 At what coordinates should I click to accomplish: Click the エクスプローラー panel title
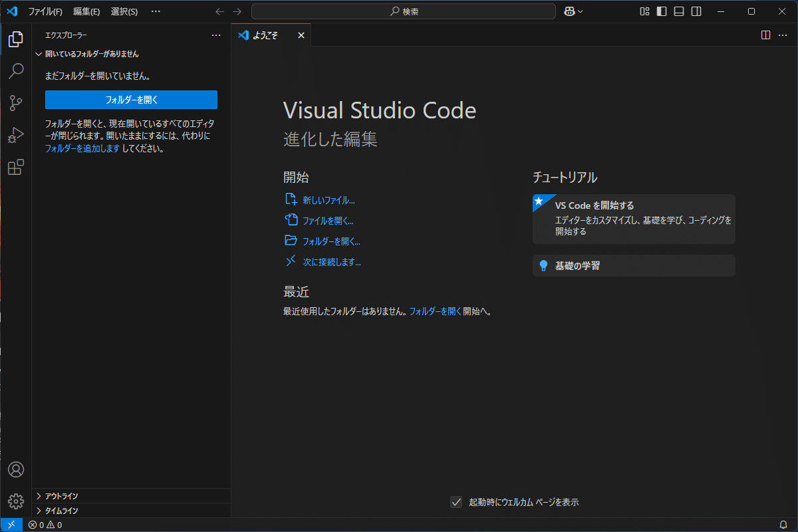tap(66, 35)
